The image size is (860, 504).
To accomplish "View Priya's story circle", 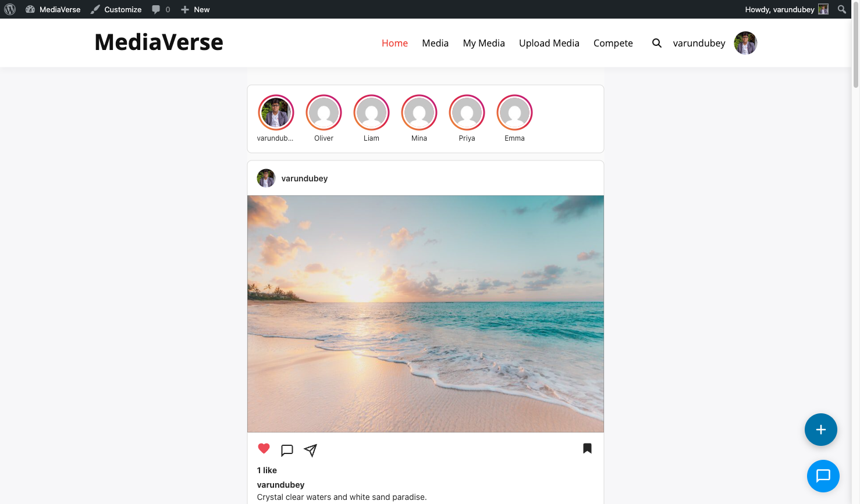I will [467, 112].
